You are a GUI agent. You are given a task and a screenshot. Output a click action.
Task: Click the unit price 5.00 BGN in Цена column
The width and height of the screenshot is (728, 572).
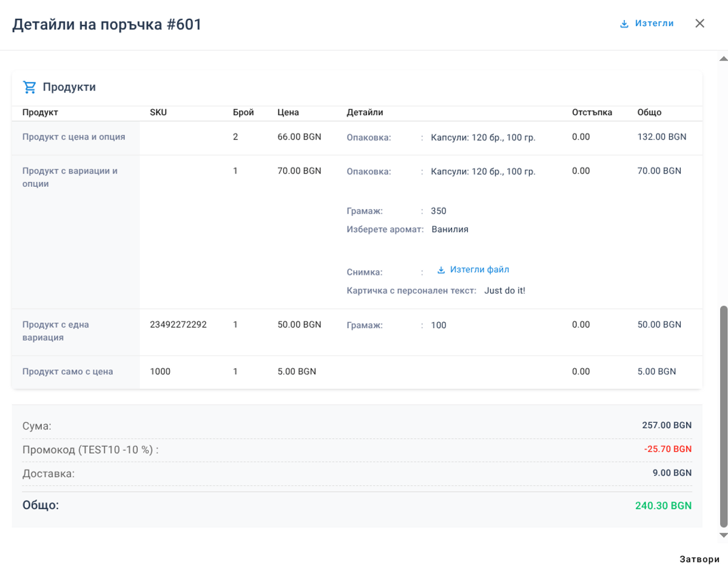point(297,371)
